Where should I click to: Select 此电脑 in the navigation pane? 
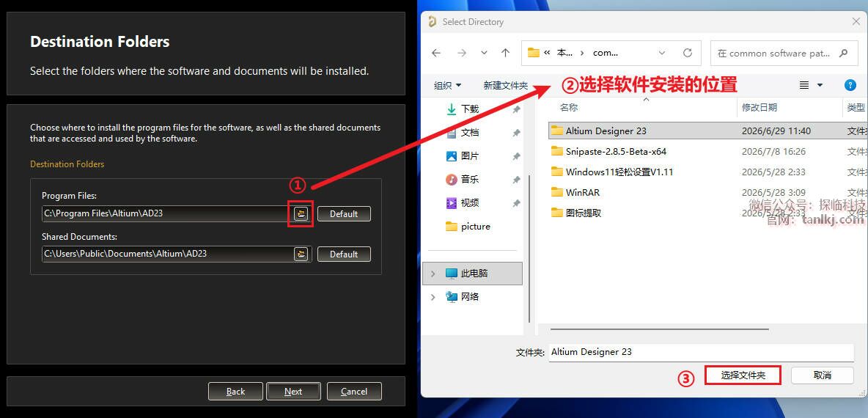point(474,274)
